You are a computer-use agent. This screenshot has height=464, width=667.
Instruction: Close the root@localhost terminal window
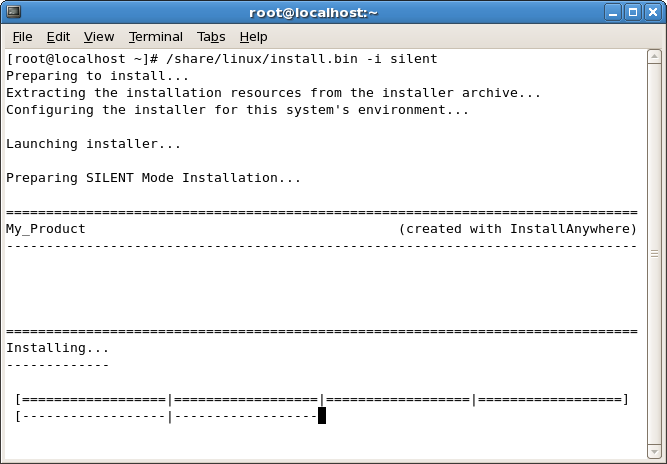(x=653, y=12)
